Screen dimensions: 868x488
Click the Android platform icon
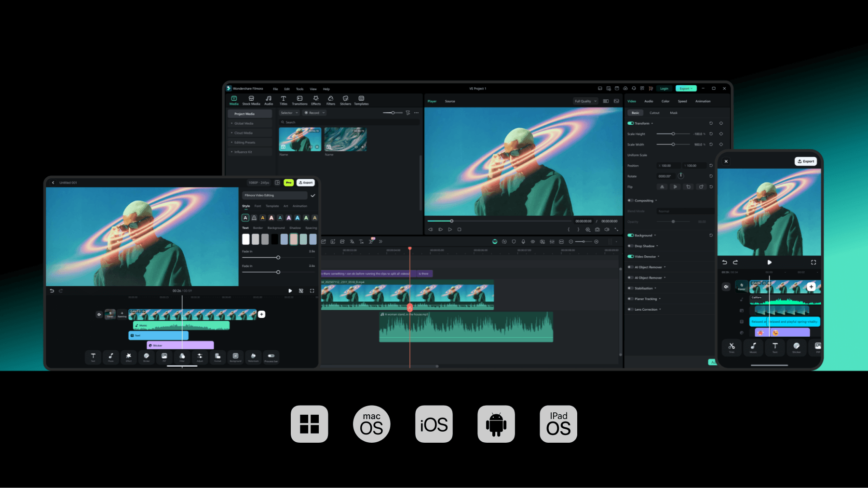(496, 424)
